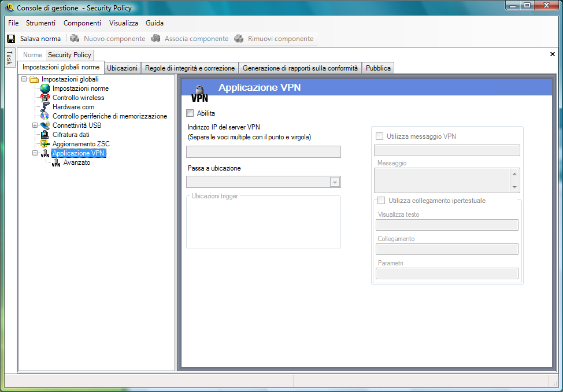Click the Collegamento input field
Screen dimensions: 563x392
tap(447, 249)
